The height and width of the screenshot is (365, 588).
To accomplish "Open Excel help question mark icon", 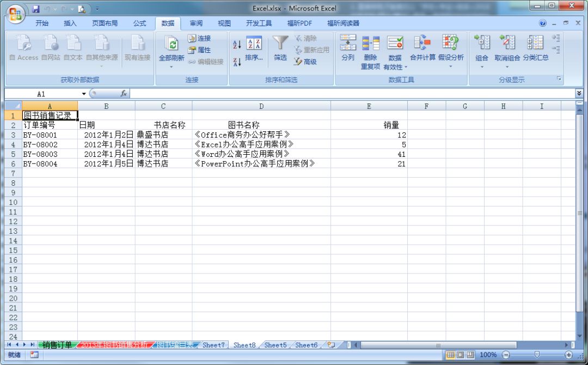I will 543,23.
